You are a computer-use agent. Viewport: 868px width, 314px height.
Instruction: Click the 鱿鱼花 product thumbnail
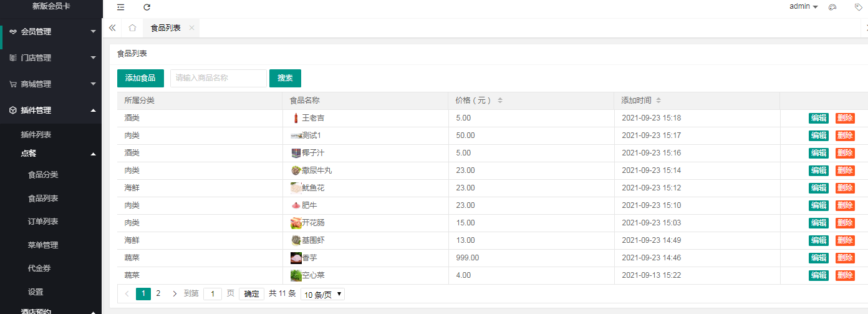click(296, 188)
